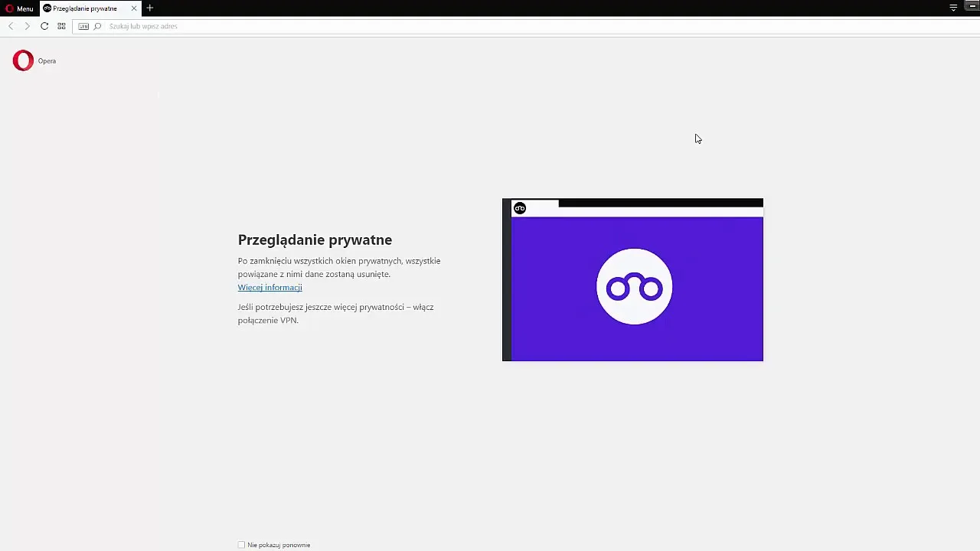This screenshot has height=551, width=980.
Task: Click inside the Szukaj lub wpisz adres field
Action: [x=191, y=26]
